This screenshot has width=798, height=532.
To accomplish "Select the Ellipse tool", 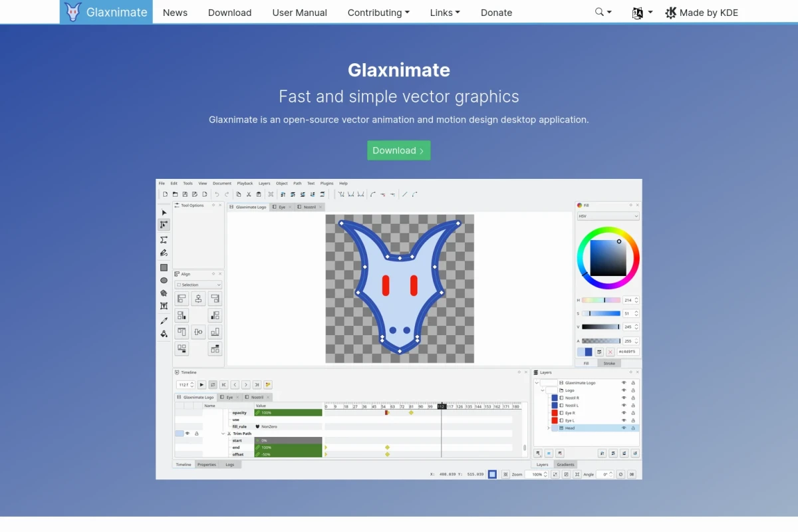I will (164, 280).
